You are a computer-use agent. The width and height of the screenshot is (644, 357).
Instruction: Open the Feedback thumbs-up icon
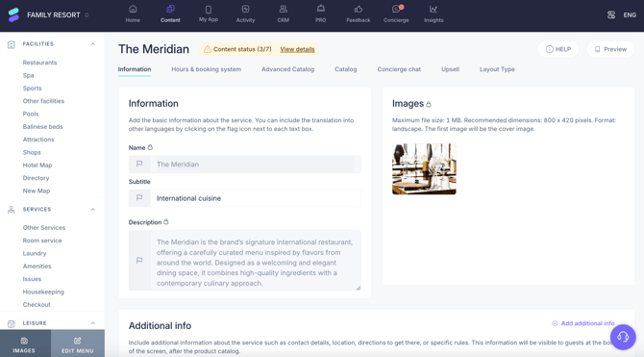pos(359,9)
